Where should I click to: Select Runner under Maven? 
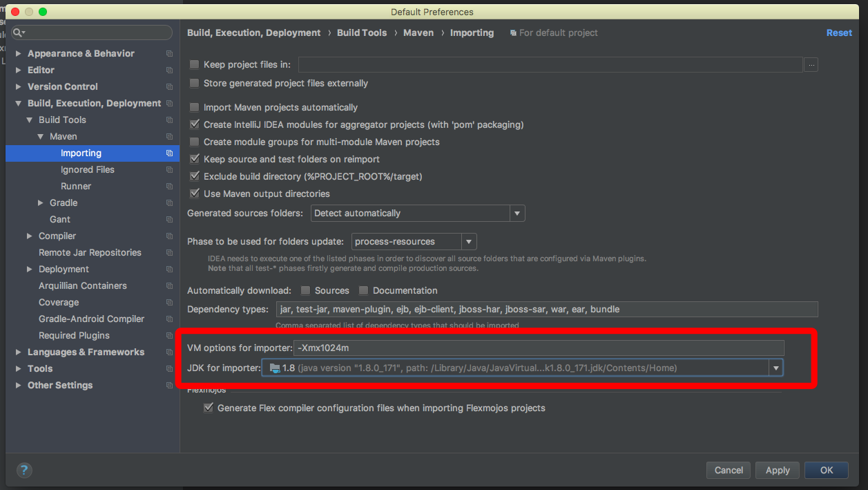(x=76, y=187)
